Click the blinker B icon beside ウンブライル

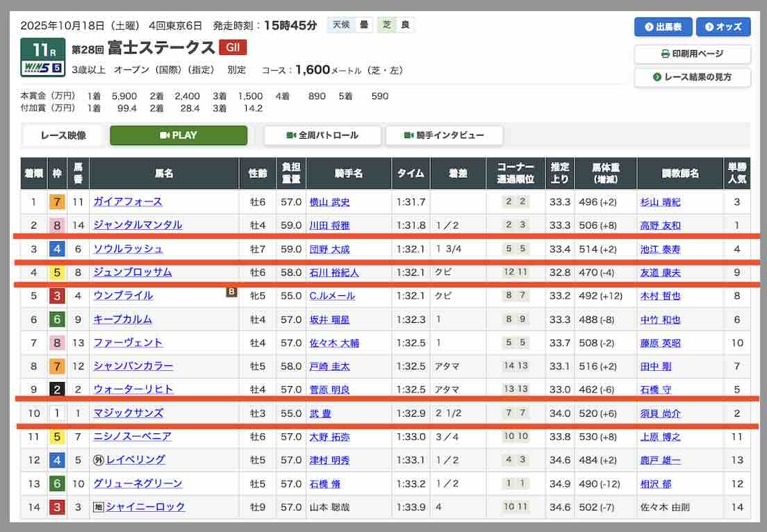coord(231,292)
